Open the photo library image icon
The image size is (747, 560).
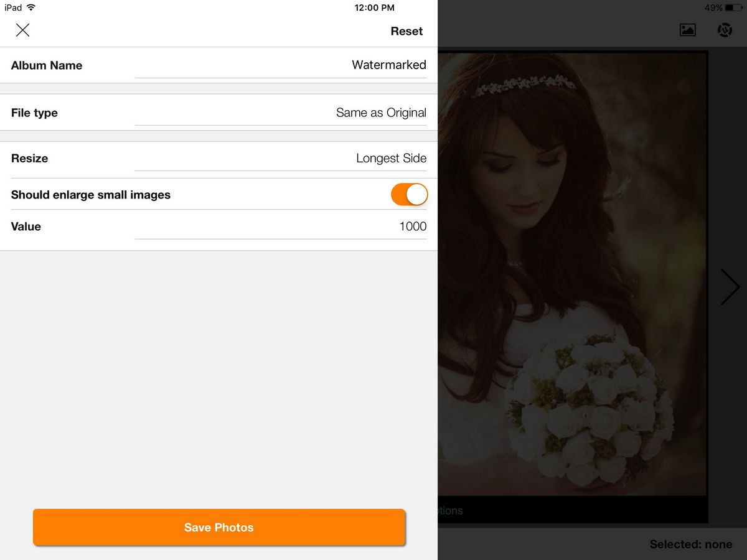687,30
